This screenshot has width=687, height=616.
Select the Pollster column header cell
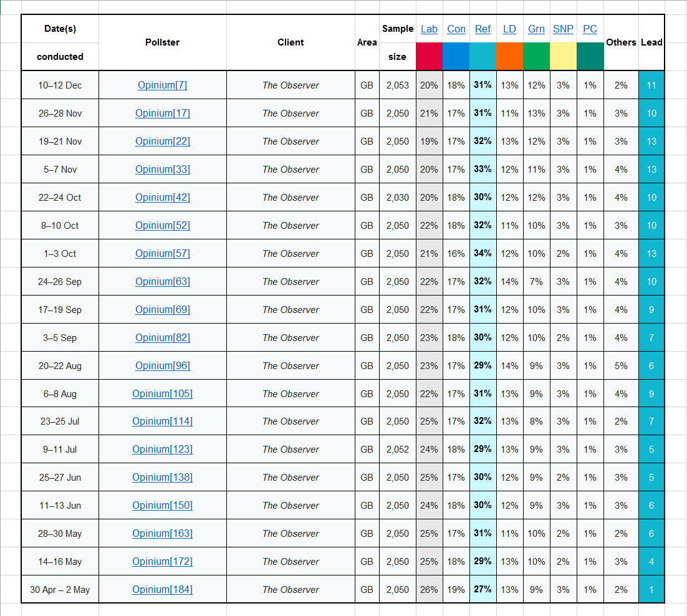click(162, 42)
